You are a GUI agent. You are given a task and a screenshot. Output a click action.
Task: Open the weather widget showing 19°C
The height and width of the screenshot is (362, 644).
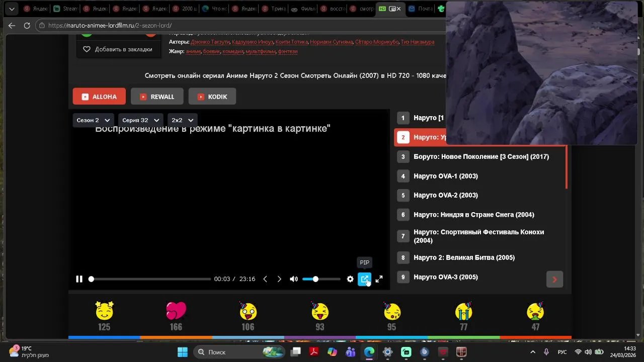coord(29,351)
